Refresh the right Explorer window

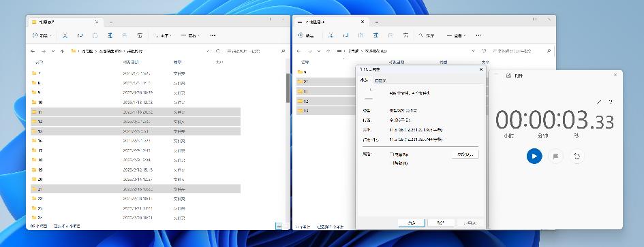(485, 51)
